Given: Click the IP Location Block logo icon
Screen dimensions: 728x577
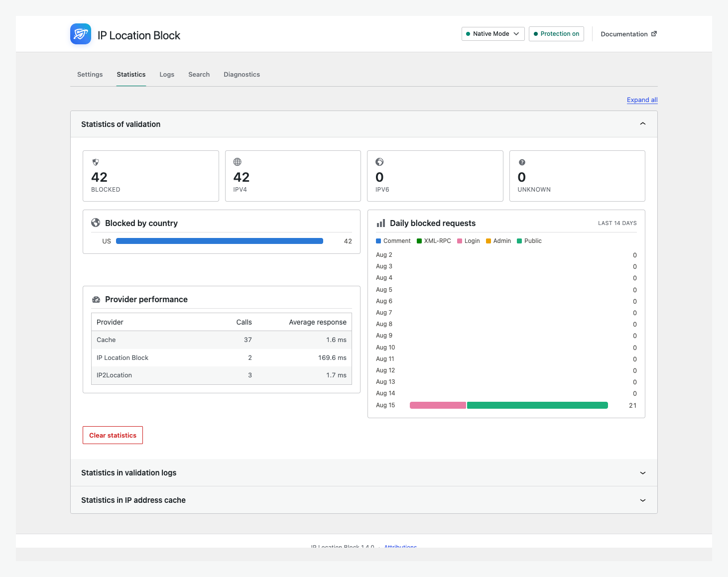Looking at the screenshot, I should pos(81,34).
